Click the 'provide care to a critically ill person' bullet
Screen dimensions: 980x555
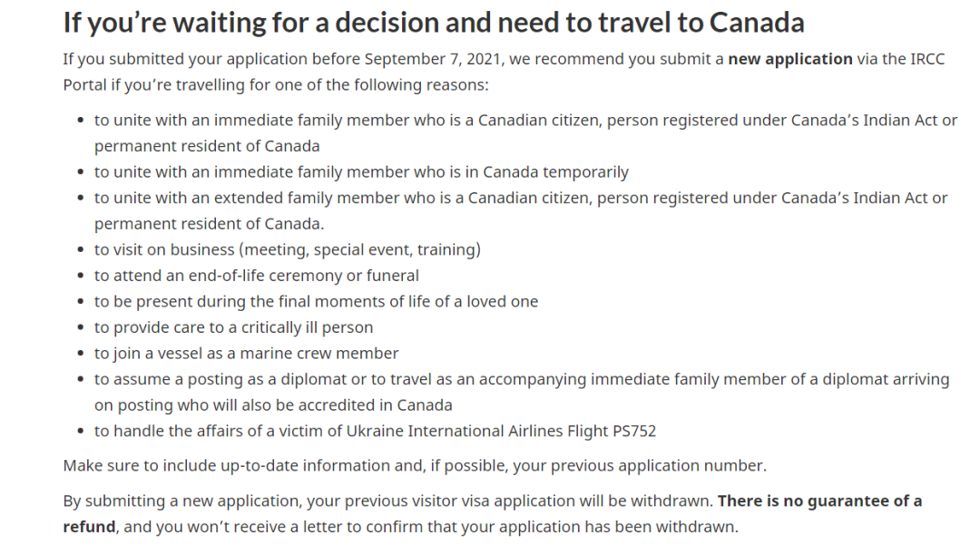tap(233, 327)
